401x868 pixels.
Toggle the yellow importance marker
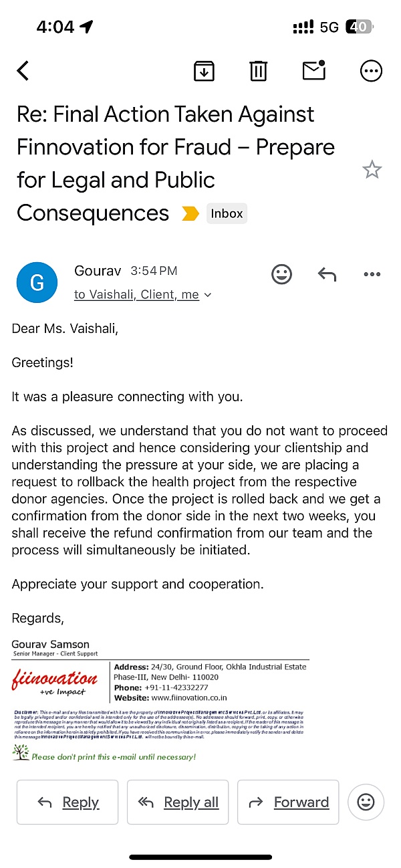click(190, 214)
